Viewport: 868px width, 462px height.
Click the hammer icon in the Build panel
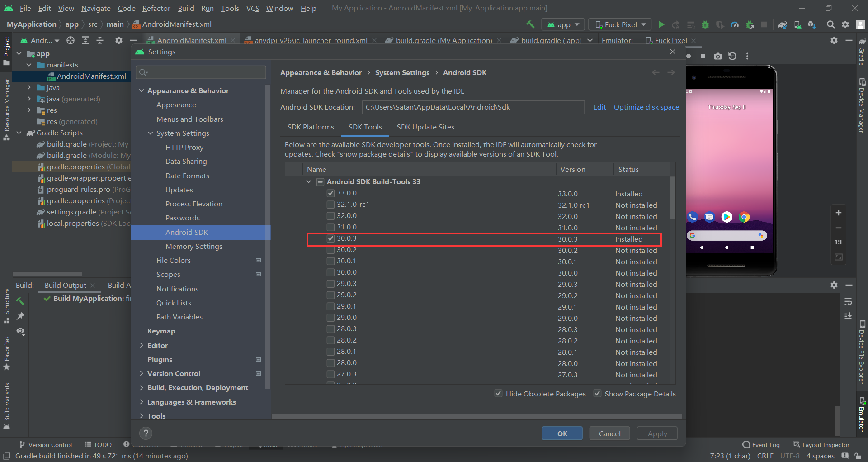(x=20, y=301)
